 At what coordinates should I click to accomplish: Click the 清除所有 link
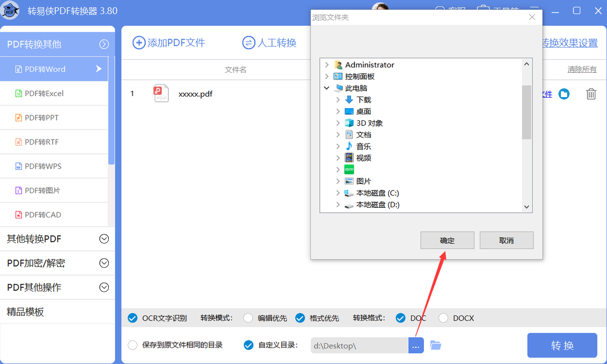coord(582,70)
